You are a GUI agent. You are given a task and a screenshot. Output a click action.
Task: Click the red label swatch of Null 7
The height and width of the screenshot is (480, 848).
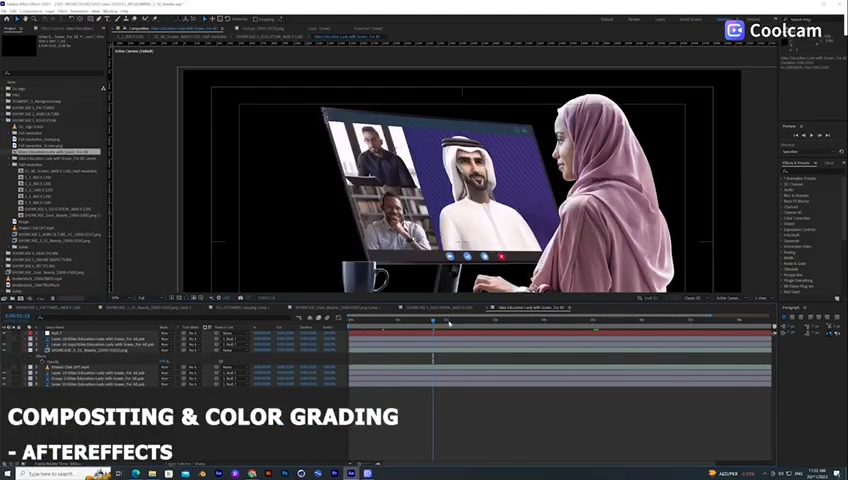[30, 333]
